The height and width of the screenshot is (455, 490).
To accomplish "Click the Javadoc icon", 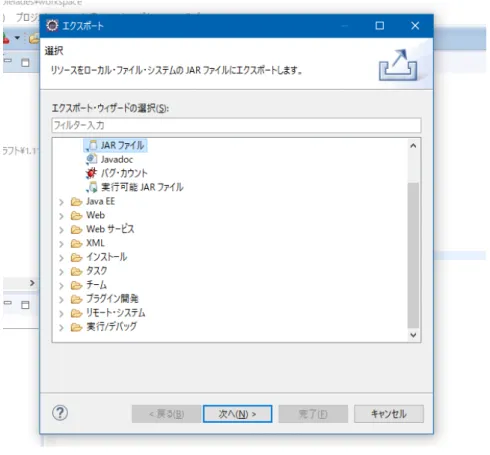I will pyautogui.click(x=91, y=160).
